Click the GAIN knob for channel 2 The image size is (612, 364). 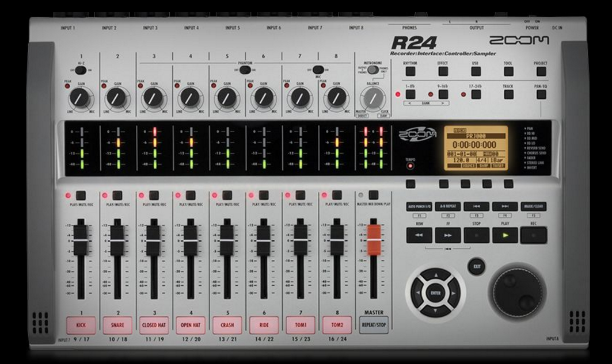coord(117,97)
